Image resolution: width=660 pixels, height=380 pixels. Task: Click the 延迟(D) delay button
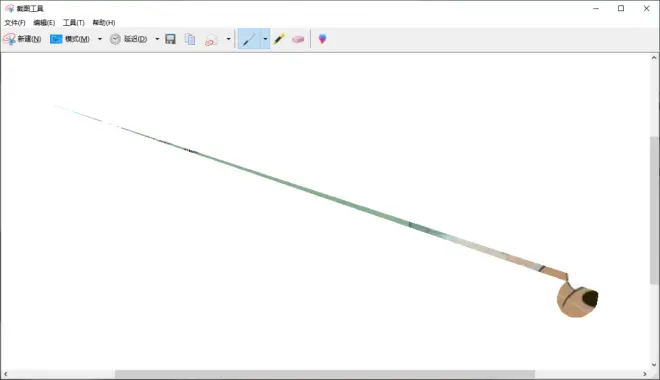tap(128, 39)
